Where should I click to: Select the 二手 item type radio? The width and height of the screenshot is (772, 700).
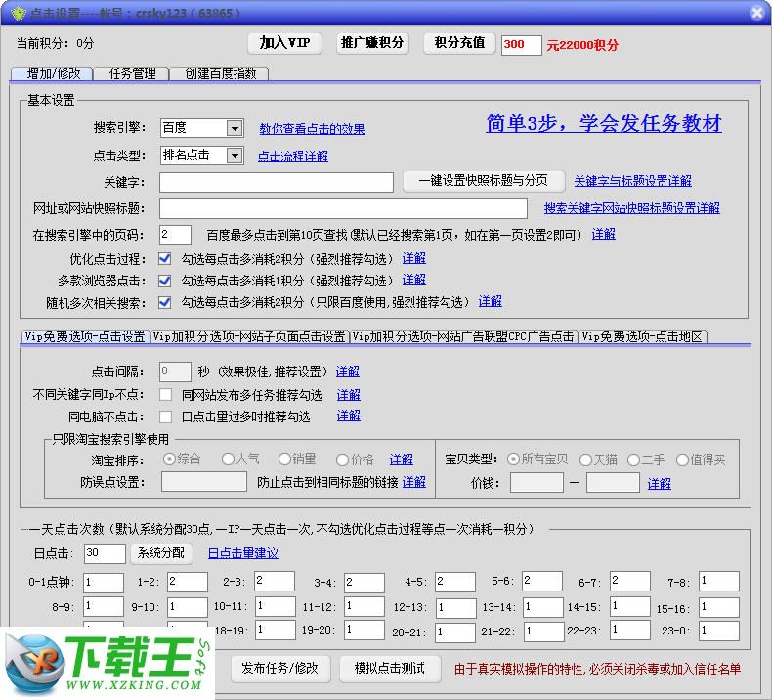633,460
